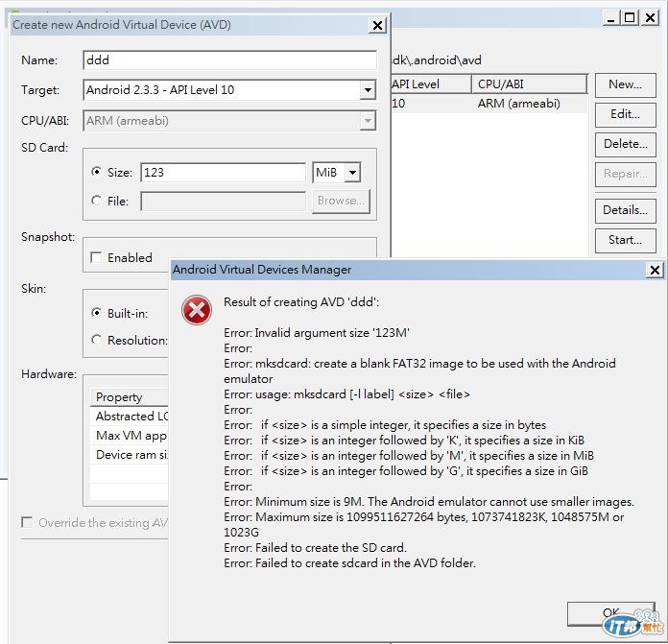Click the Name input field containing ddd
The width and height of the screenshot is (668, 644).
coord(229,60)
